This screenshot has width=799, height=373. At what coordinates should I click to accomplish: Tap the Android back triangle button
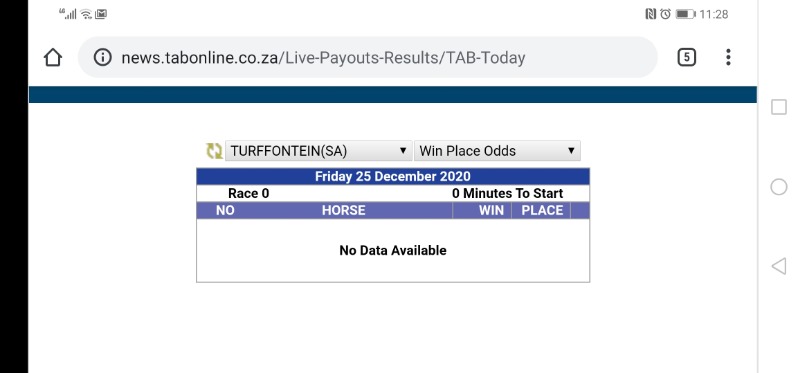pos(778,266)
